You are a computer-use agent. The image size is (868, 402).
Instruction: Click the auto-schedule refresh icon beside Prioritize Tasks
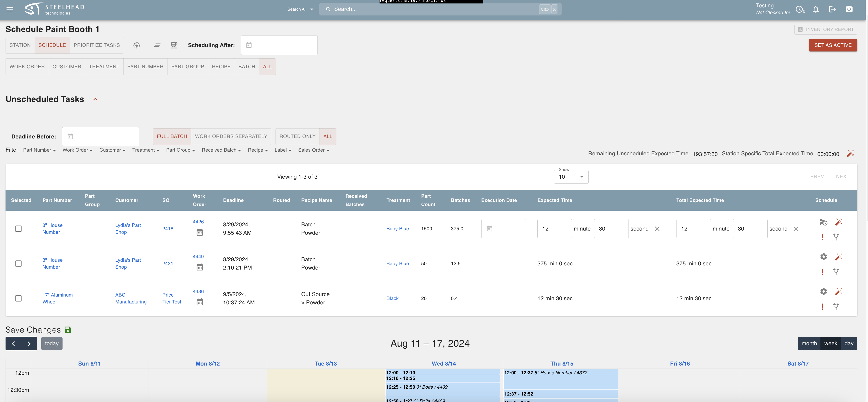(x=136, y=45)
